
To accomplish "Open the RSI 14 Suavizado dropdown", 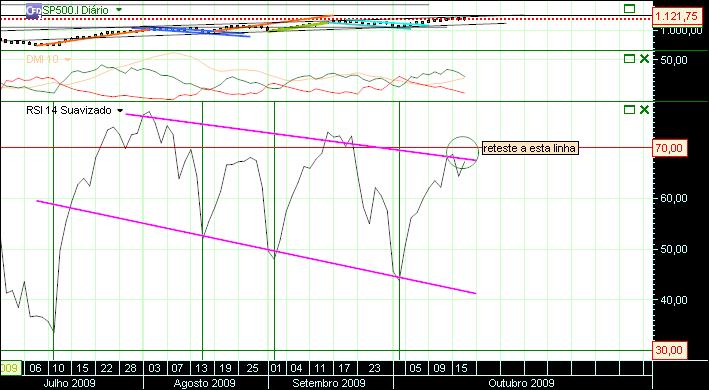I will pos(119,111).
